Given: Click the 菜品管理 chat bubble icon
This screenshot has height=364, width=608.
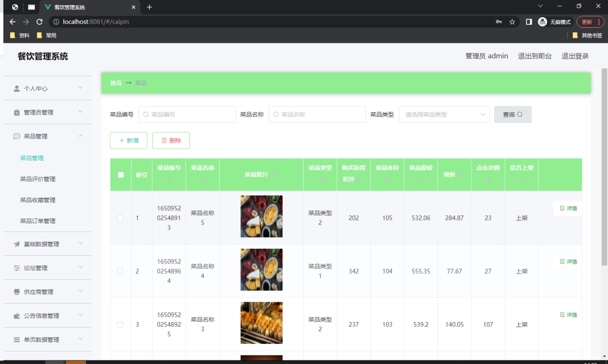Looking at the screenshot, I should 17,136.
